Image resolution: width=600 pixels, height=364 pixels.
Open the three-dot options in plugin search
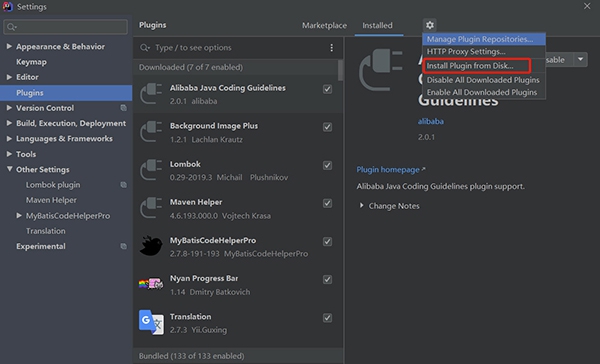pyautogui.click(x=331, y=47)
